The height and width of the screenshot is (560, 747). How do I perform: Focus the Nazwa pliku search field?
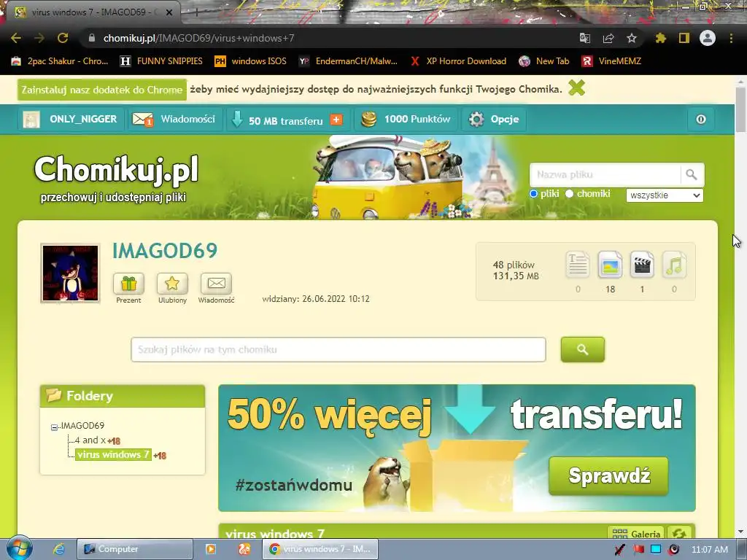pos(605,175)
